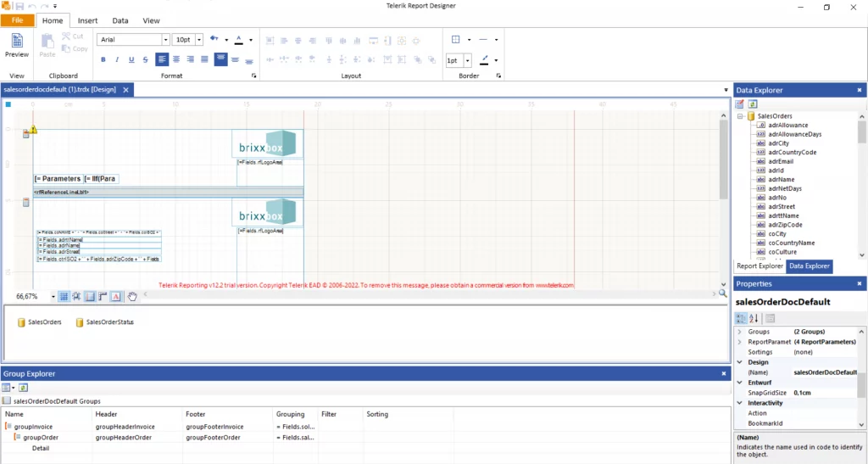This screenshot has width=868, height=464.
Task: Click the magnifier zoom icon below canvas
Action: pos(722,294)
